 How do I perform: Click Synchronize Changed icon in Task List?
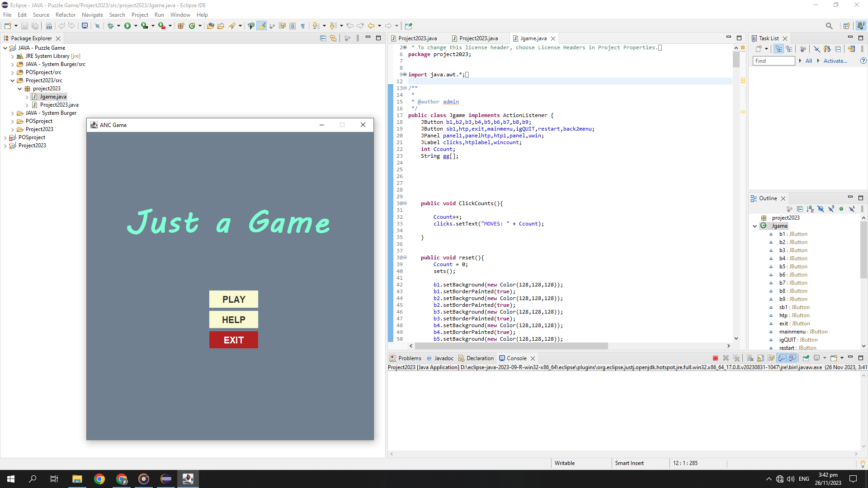pos(852,49)
